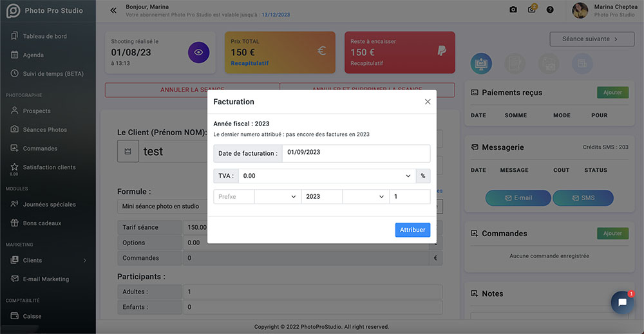Open the chat support bubble
Image resolution: width=644 pixels, height=334 pixels.
pyautogui.click(x=622, y=302)
